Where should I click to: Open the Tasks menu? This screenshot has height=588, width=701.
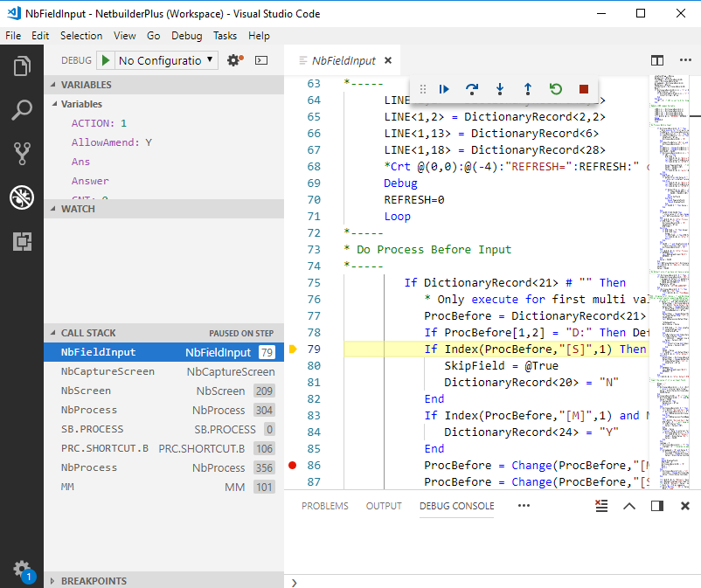[x=225, y=36]
